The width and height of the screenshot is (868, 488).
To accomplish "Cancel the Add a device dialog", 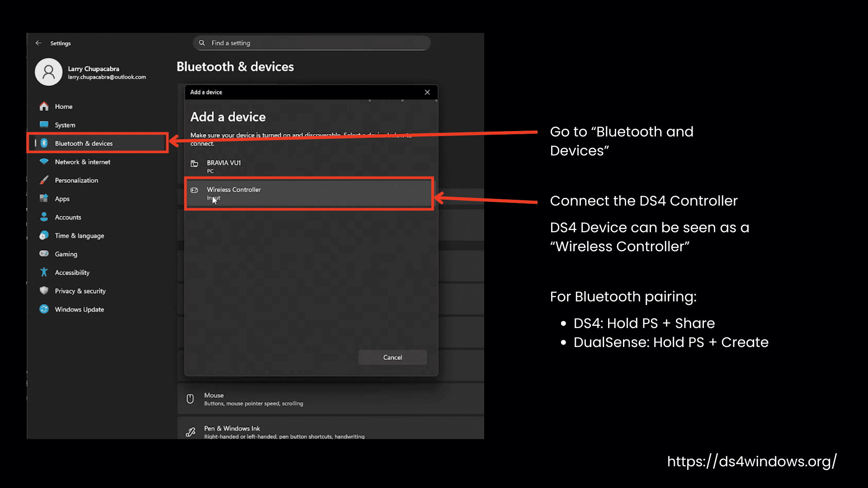I will tap(392, 357).
